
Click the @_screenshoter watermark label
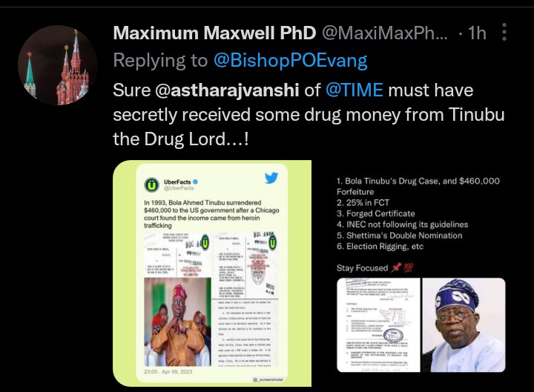(268, 379)
